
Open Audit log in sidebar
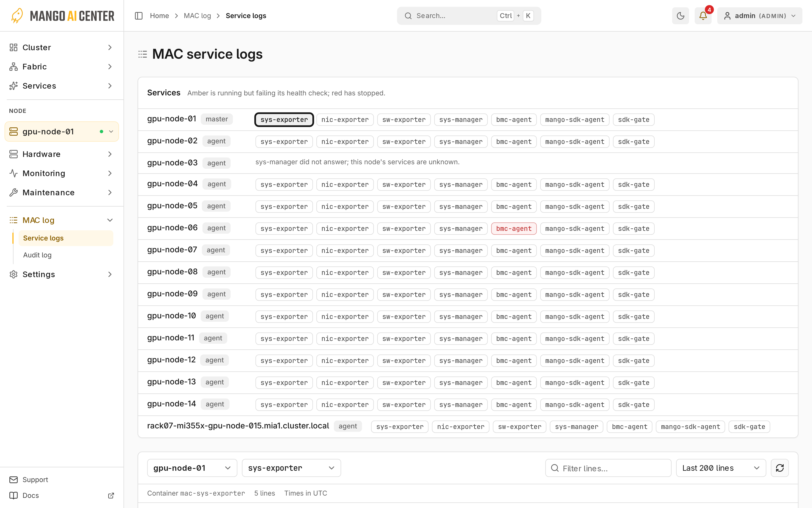click(66, 255)
